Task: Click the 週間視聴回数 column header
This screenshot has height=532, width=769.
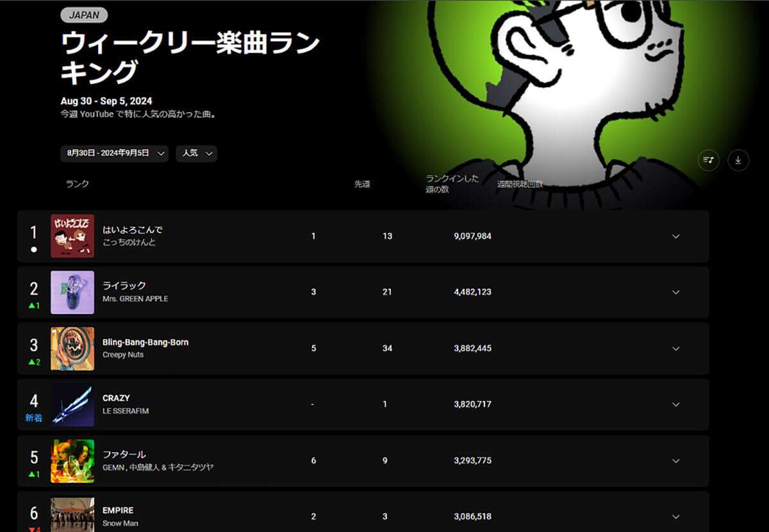Action: pyautogui.click(x=518, y=183)
